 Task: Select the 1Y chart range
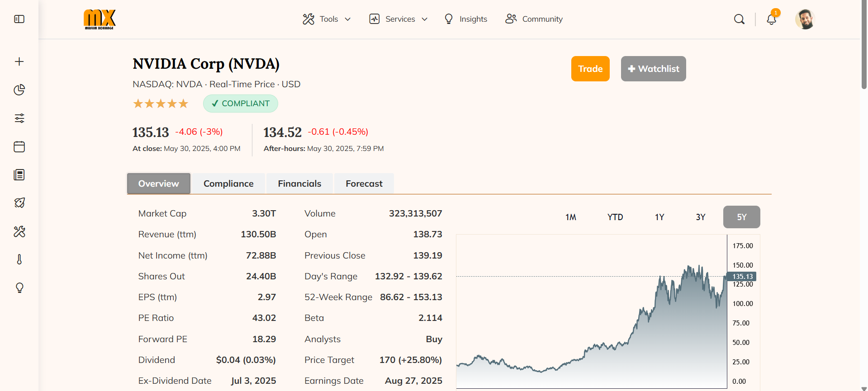click(659, 217)
